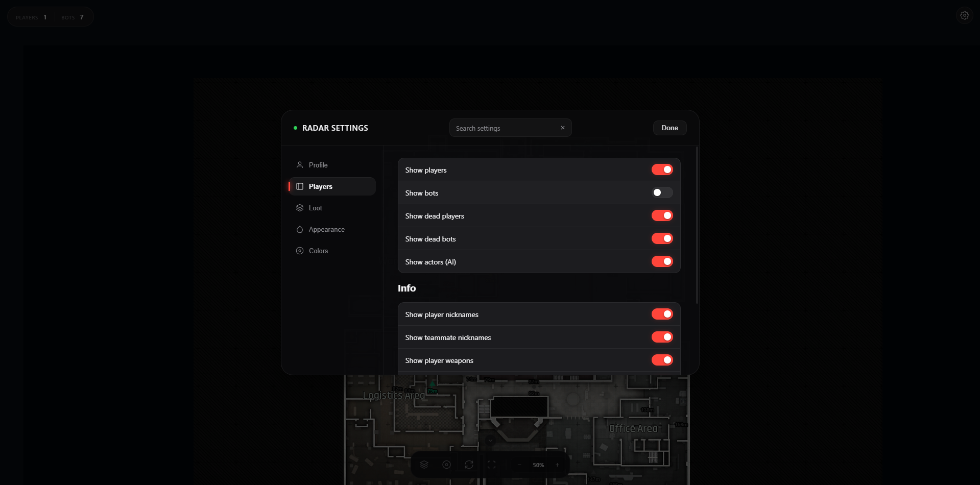Click the refresh icon in the bottom toolbar
Viewport: 980px width, 485px height.
[x=469, y=465]
